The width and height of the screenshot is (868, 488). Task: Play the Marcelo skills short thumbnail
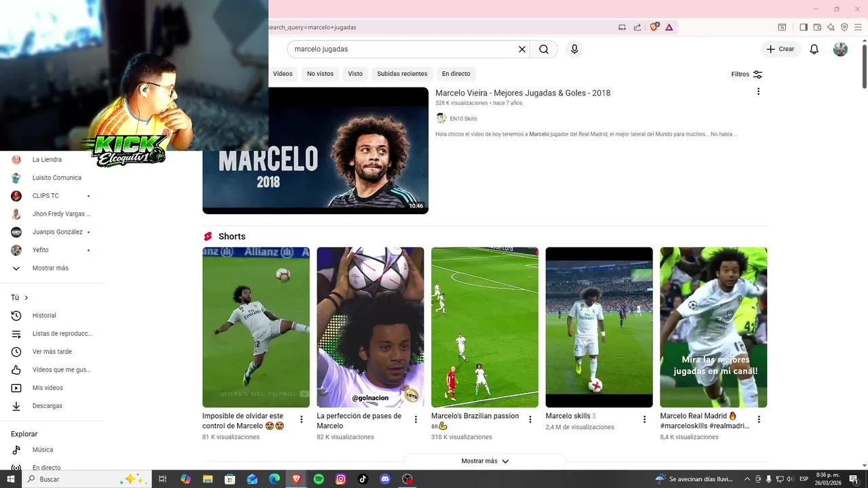point(599,327)
